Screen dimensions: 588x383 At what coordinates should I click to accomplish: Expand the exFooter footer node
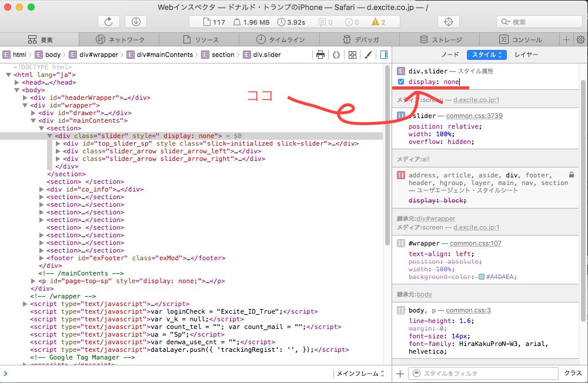click(41, 258)
